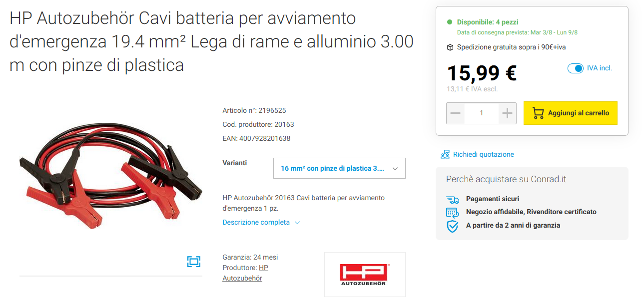The image size is (644, 304).
Task: Open the Richiedi quotazione link
Action: pos(484,155)
